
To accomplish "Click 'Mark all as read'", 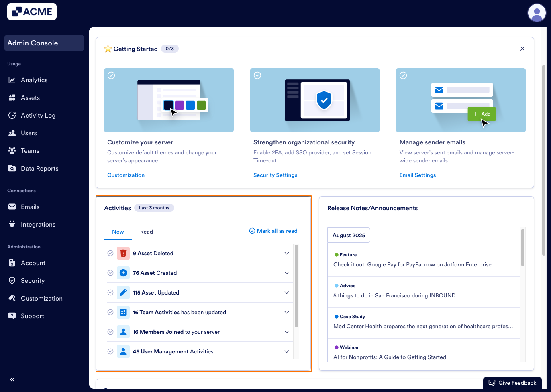I will tap(273, 231).
